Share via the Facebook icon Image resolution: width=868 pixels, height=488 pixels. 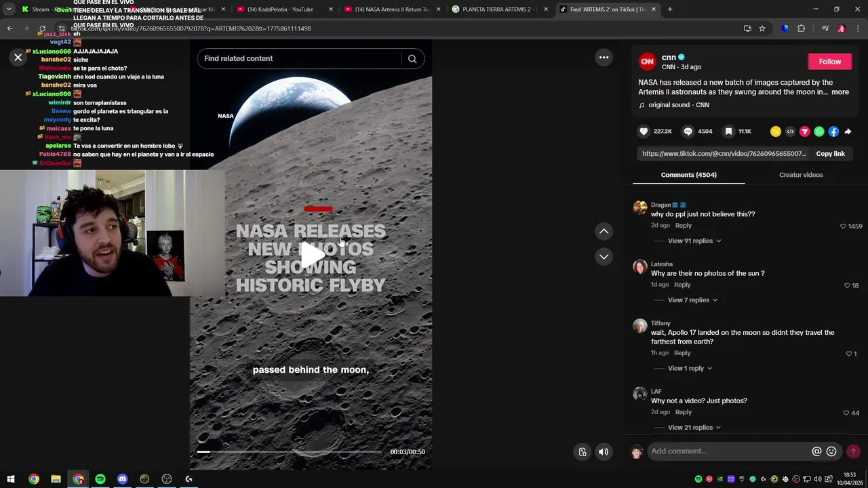tap(833, 131)
